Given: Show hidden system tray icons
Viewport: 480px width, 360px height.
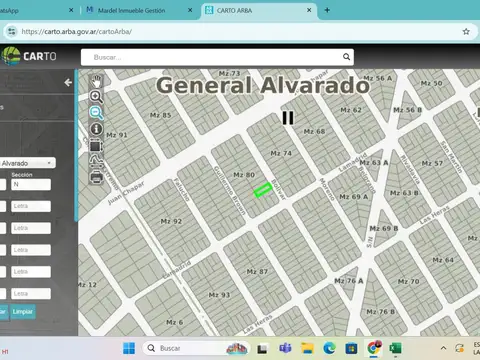Looking at the screenshot, I should point(443,348).
